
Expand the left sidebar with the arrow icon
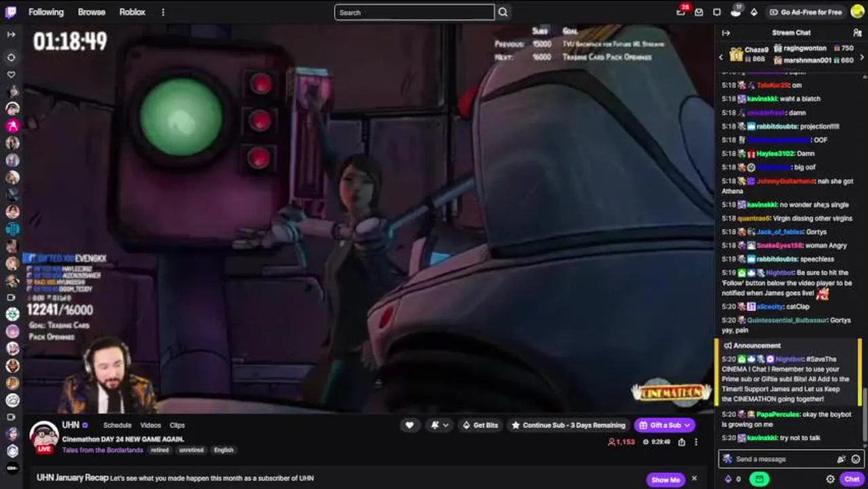coord(11,34)
